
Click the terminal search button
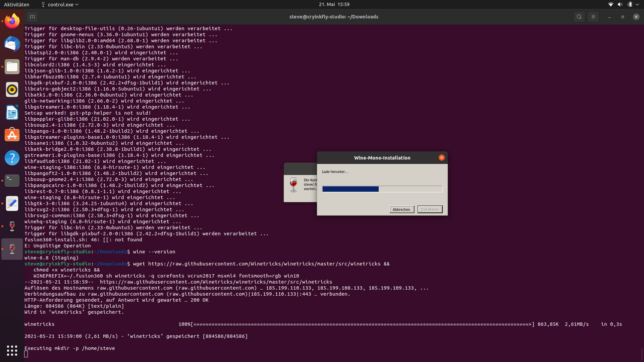tap(579, 17)
